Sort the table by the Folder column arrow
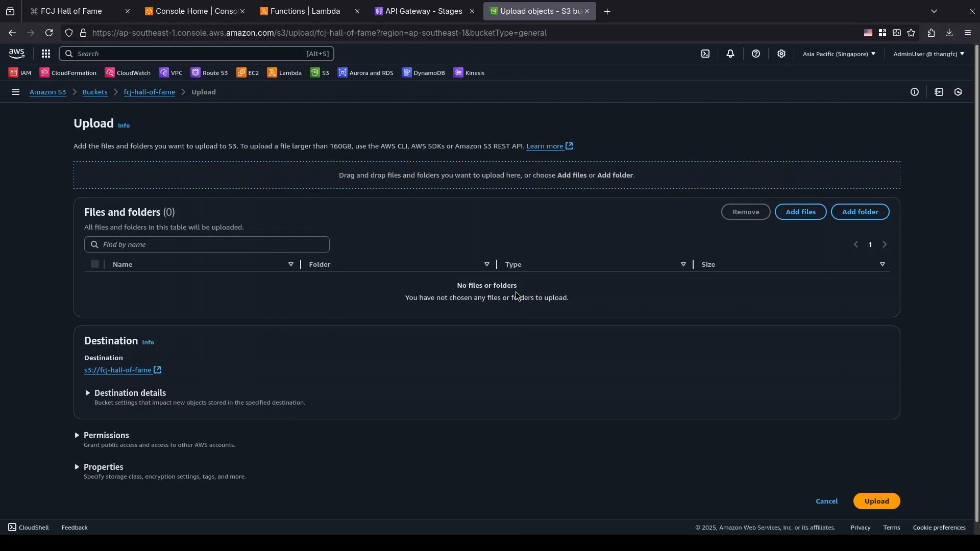 pos(487,264)
